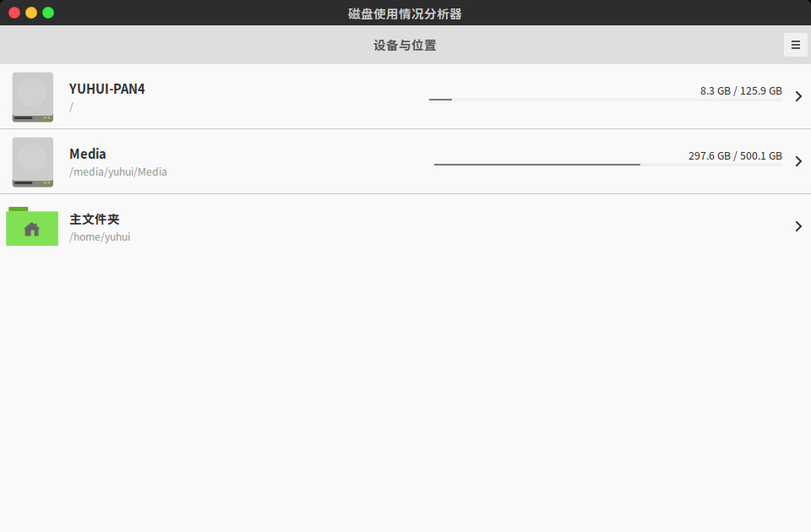This screenshot has width=811, height=532.
Task: Click the 设备与位置 header title
Action: click(405, 46)
